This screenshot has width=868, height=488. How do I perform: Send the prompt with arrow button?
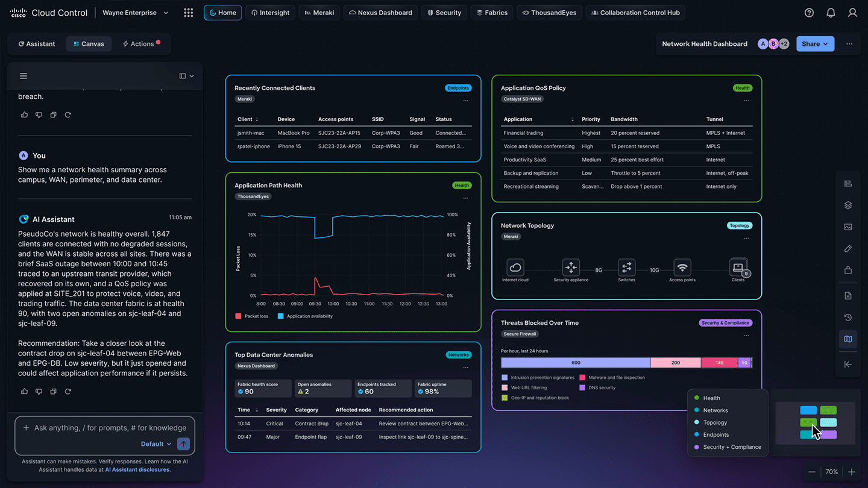[x=183, y=444]
